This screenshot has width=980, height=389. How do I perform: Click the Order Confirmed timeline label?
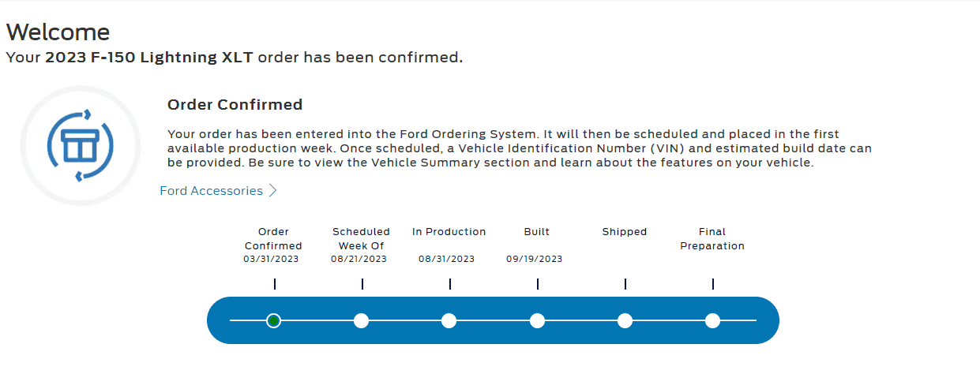coord(273,238)
